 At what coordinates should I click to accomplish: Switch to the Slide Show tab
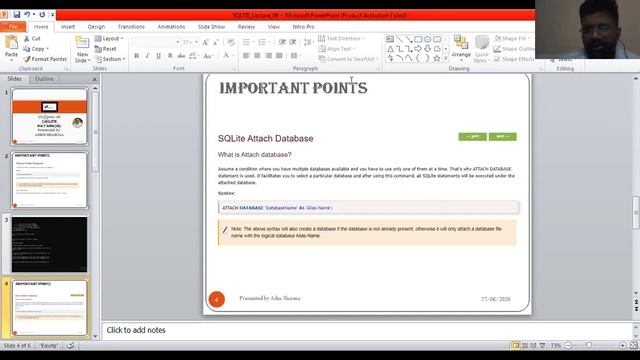pos(211,27)
